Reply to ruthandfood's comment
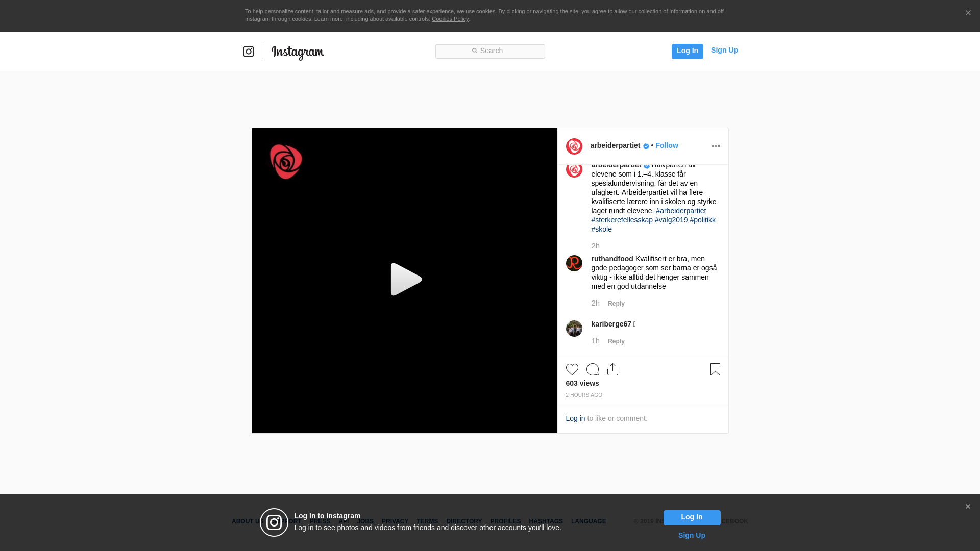This screenshot has width=980, height=551. point(616,304)
